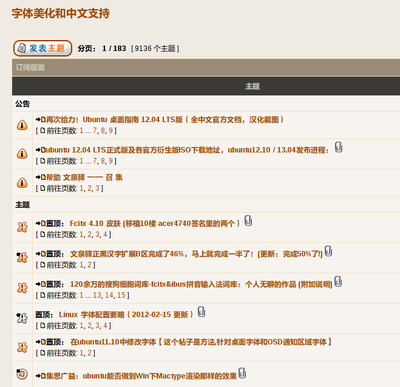
Task: Click sticky icon beside Linux 字体配置要略 topic
Action: [22, 318]
